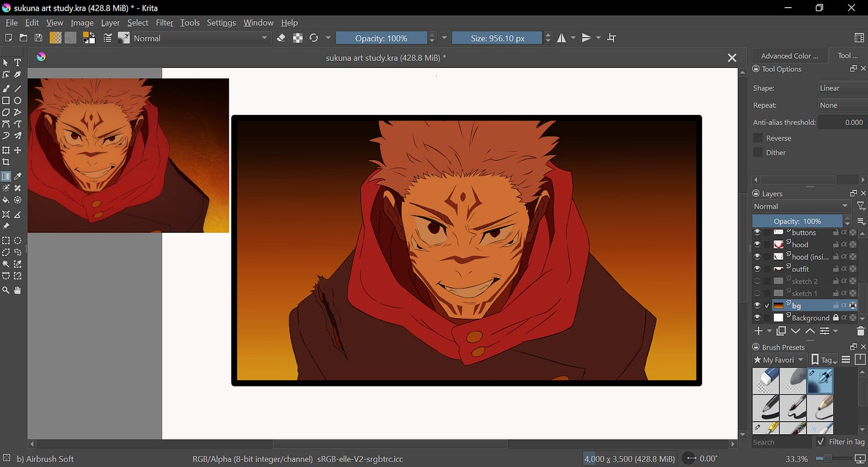Move layer up with arrow
Viewport: 868px width, 467px height.
click(x=810, y=331)
